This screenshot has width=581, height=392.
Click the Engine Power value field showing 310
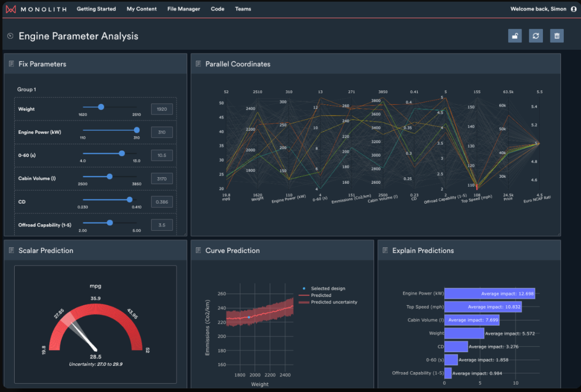point(161,132)
